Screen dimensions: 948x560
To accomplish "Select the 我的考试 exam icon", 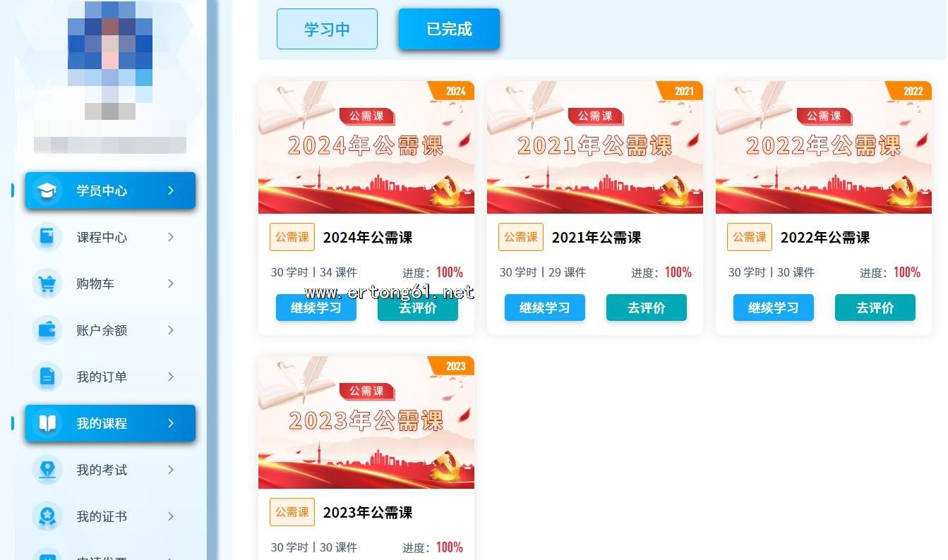I will click(47, 470).
